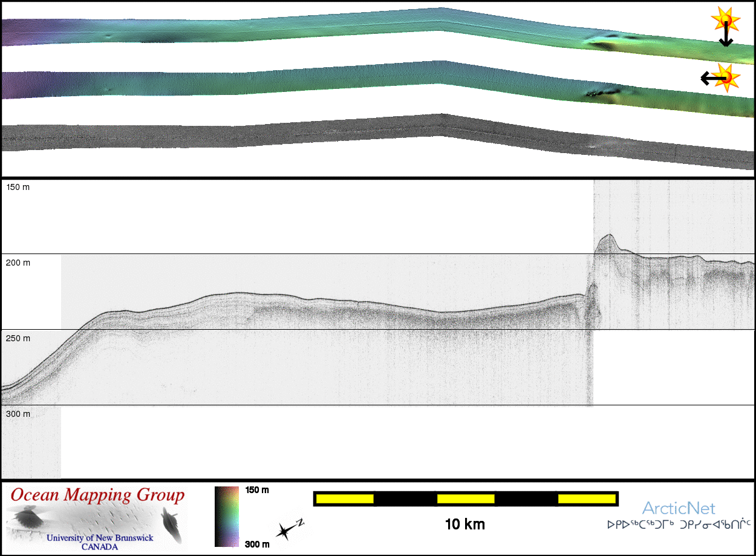The width and height of the screenshot is (756, 556).
Task: Click the 300 m profile depth label
Action: tap(18, 414)
